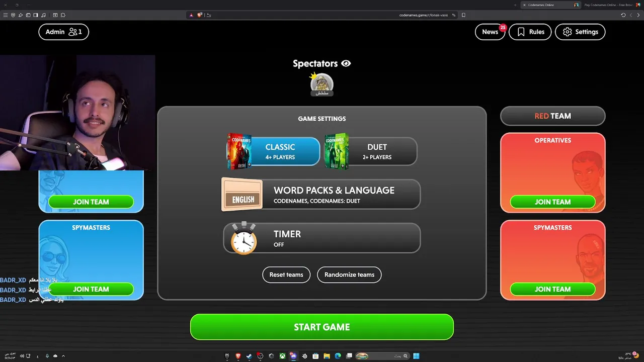The image size is (644, 362).
Task: Open Discord from the taskbar
Action: tap(293, 356)
